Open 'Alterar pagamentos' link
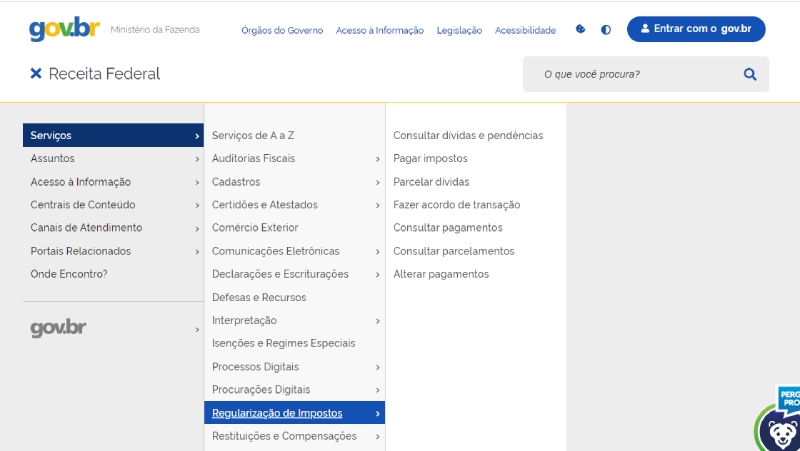Viewport: 800px width, 451px height. tap(441, 274)
